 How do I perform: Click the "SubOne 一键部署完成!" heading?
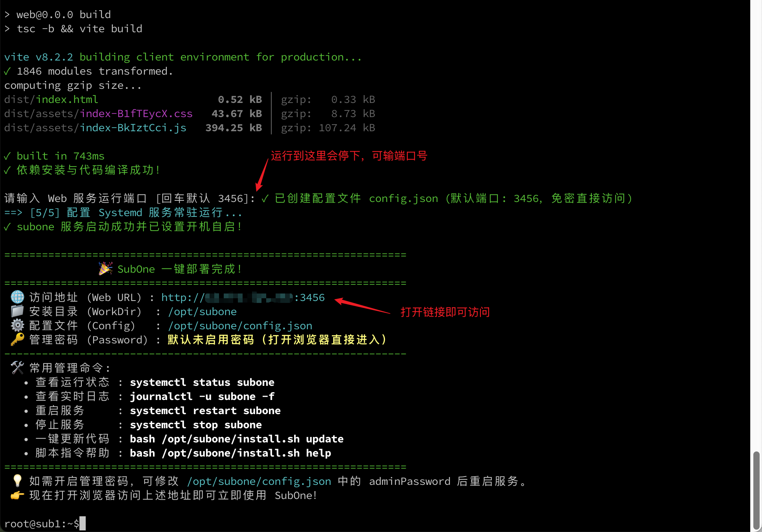(x=179, y=269)
